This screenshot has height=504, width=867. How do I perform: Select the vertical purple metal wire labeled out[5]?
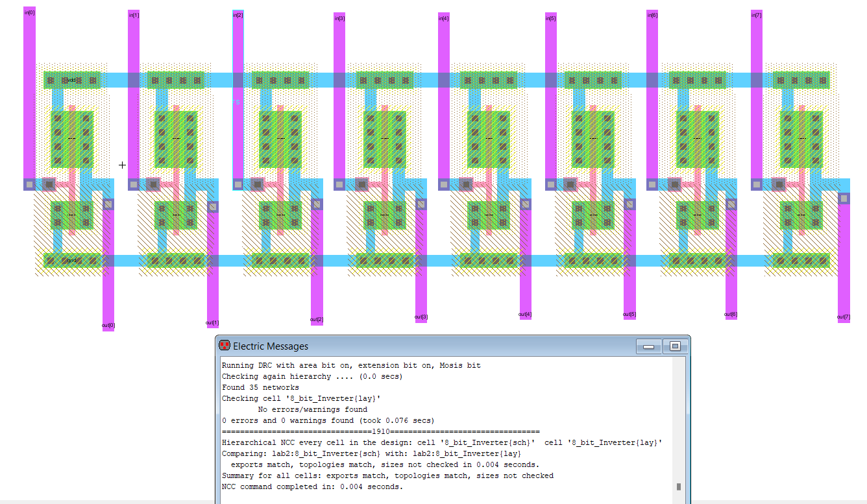pos(629,259)
